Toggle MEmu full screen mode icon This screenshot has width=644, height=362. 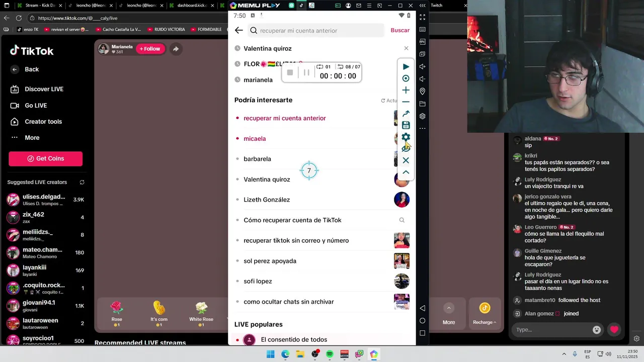tap(423, 17)
